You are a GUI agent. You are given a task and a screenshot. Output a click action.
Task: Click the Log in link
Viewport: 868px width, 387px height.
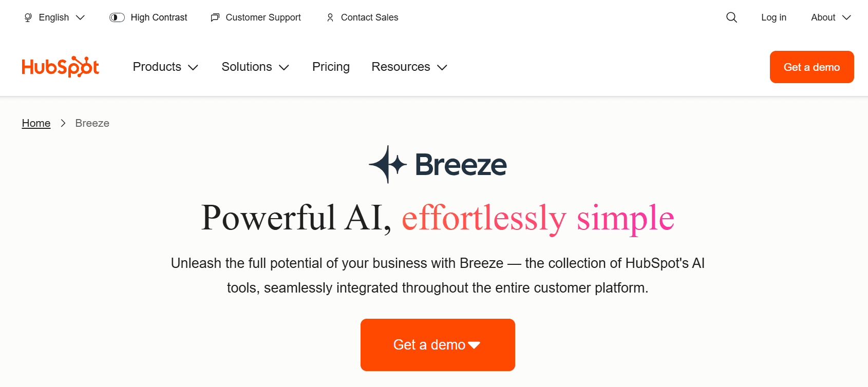click(x=773, y=17)
